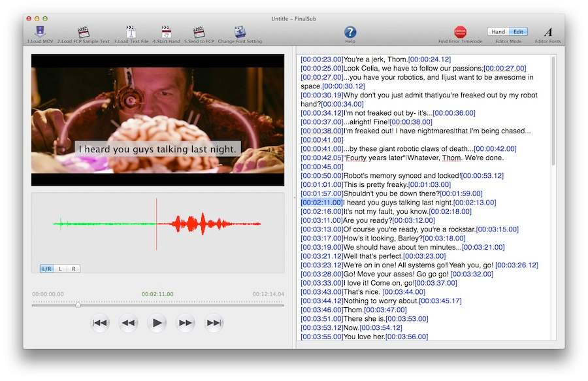Click Find Error Timecode icon

pos(460,31)
